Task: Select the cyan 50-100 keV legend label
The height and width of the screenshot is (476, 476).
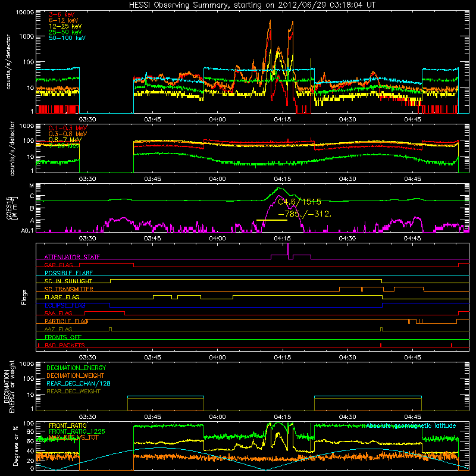Action: click(x=67, y=38)
